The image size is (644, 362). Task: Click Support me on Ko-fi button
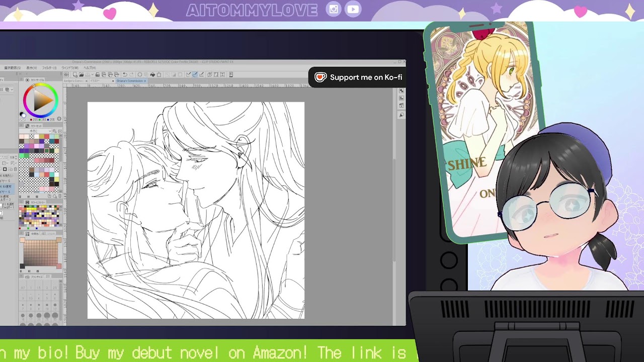pos(358,77)
